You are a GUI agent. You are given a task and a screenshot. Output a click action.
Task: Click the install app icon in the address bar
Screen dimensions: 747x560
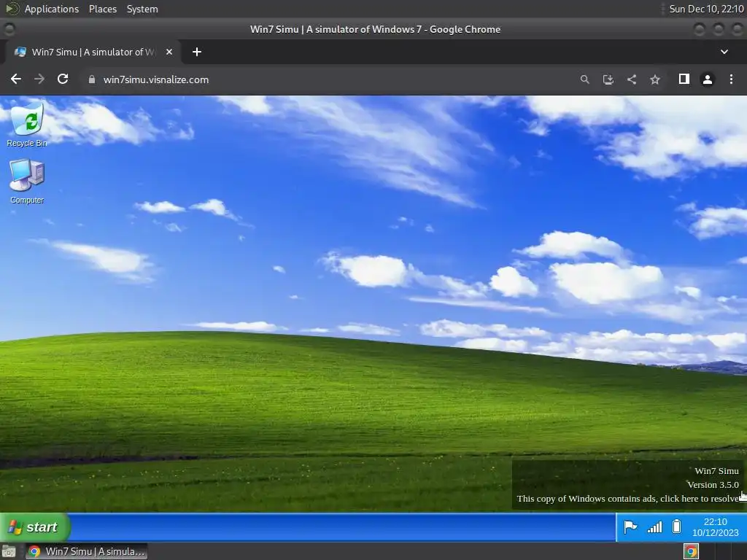[x=608, y=79]
